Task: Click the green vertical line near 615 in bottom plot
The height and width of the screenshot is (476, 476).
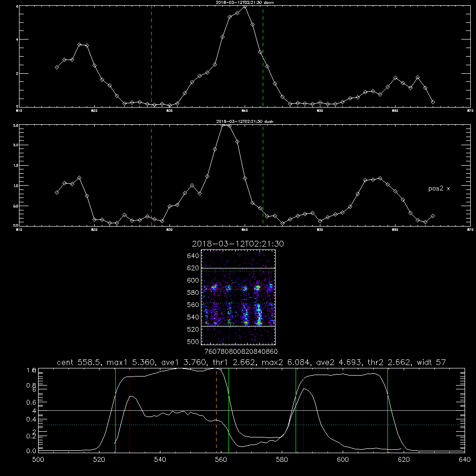Action: [387, 410]
